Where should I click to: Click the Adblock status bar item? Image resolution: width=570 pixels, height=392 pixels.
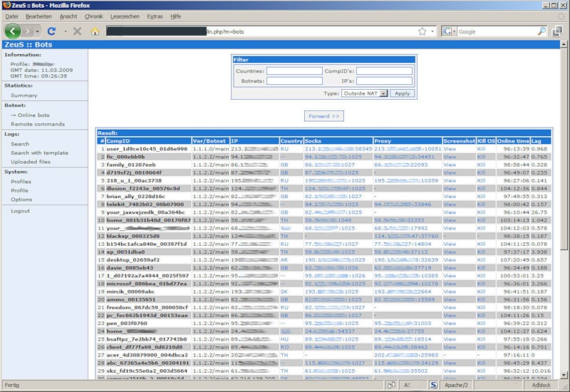point(541,385)
